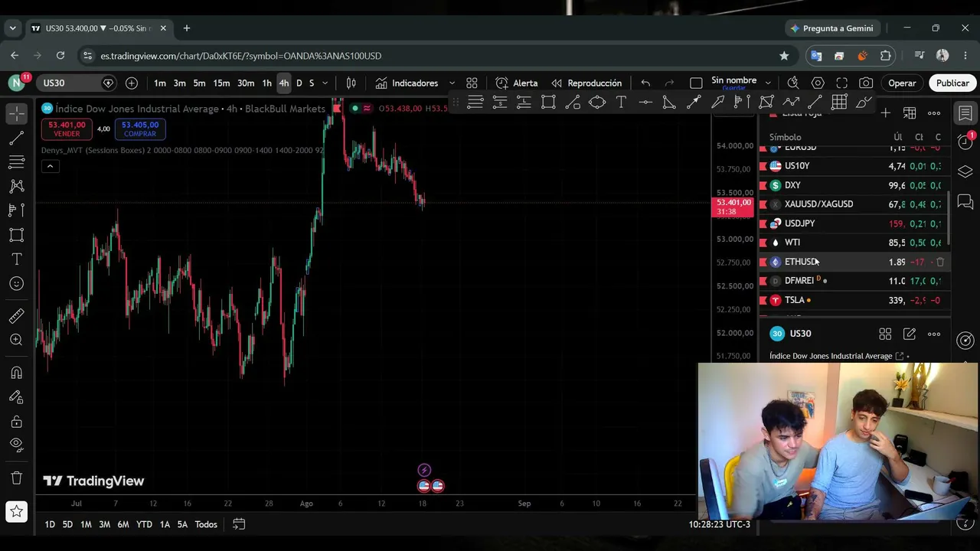Open the go-to-date calendar icon
Image resolution: width=980 pixels, height=551 pixels.
tap(239, 524)
